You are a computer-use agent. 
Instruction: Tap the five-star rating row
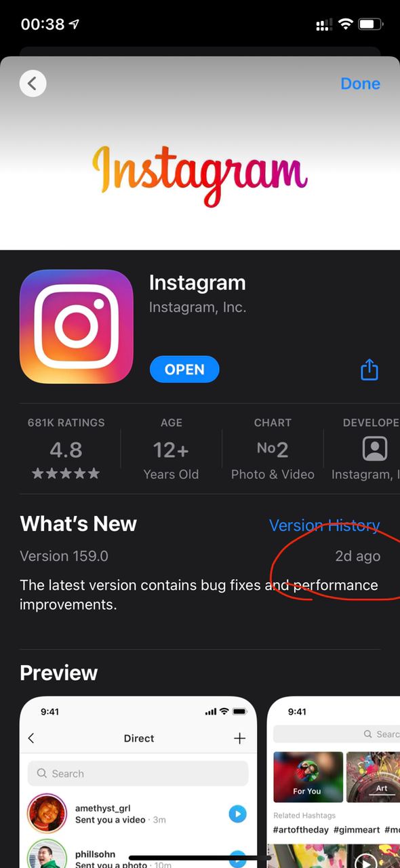click(66, 474)
